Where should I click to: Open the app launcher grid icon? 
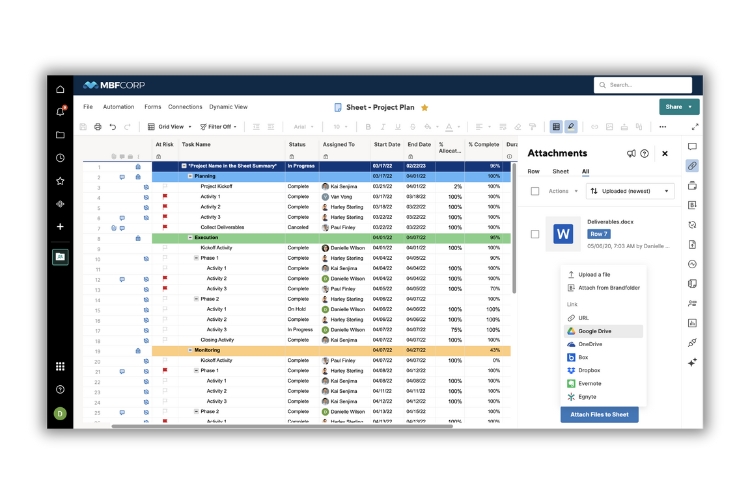(60, 367)
